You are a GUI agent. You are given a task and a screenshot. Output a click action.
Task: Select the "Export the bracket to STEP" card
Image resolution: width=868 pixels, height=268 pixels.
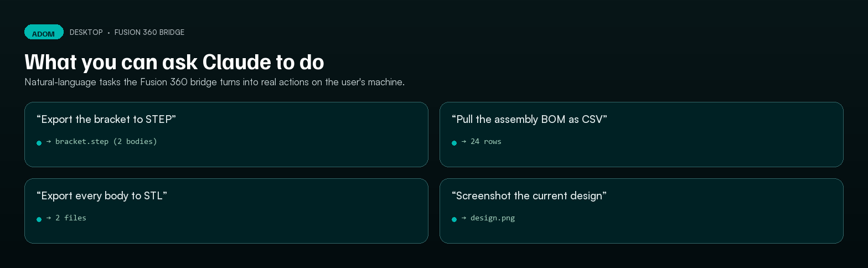tap(226, 135)
